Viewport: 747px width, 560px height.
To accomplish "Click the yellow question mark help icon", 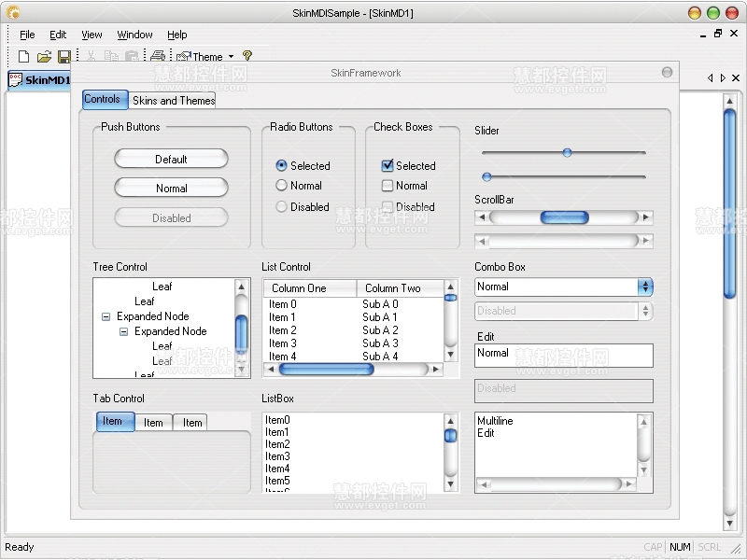I will (247, 56).
